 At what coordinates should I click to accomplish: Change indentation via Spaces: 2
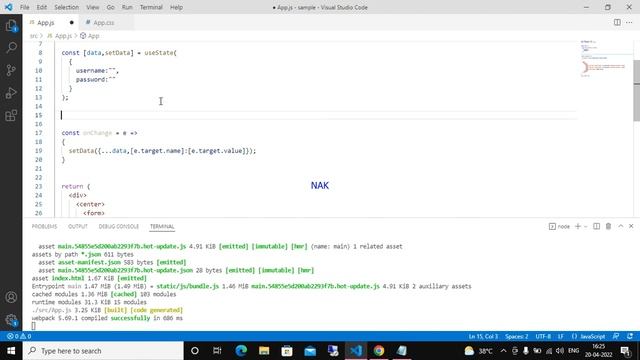point(516,336)
